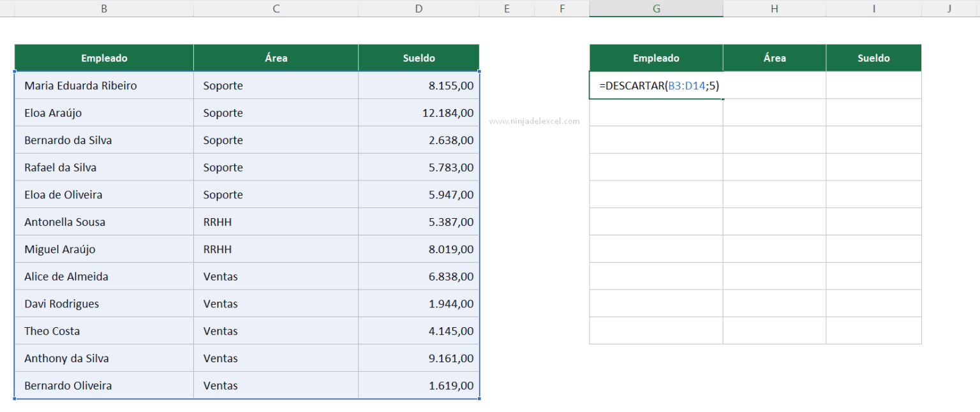
Task: Click the cell with Bernardo Oliveira
Action: tap(103, 385)
